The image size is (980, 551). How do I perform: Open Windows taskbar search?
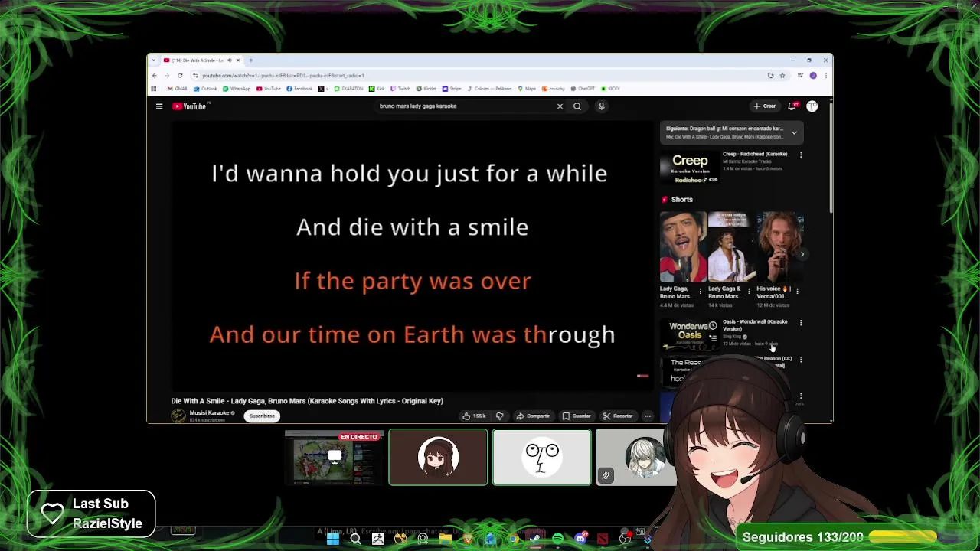click(355, 540)
